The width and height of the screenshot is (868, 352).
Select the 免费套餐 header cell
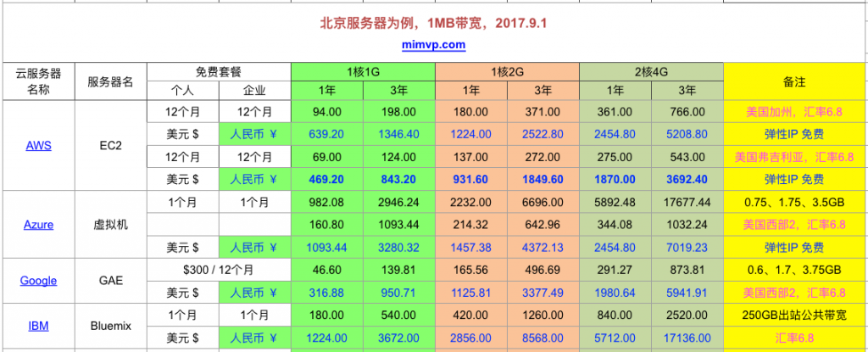(x=220, y=72)
